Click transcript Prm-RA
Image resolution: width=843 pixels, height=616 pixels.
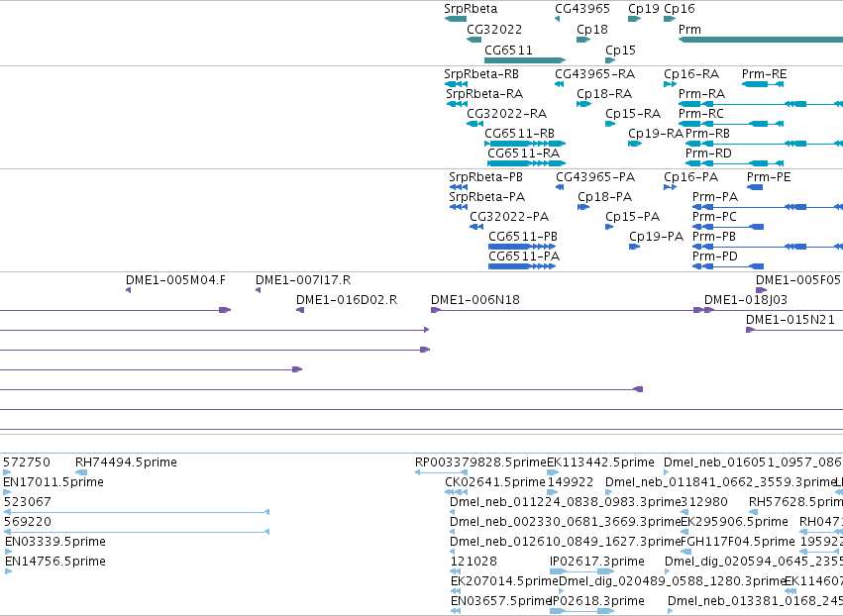760,104
